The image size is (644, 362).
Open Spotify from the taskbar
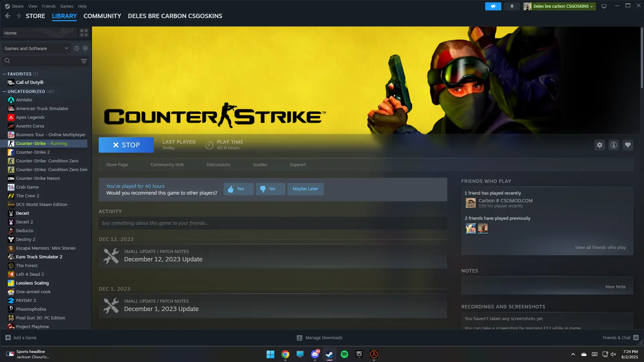coord(344,354)
